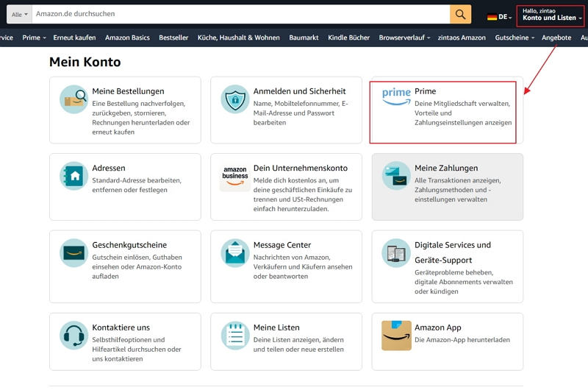Expand the Browserverlauf nav dropdown
This screenshot has width=588, height=390.
pyautogui.click(x=404, y=38)
